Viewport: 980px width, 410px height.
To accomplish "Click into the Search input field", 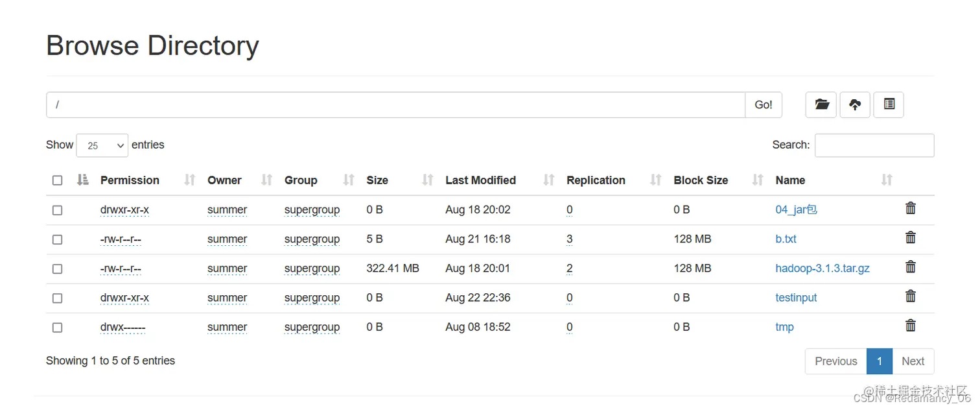I will pyautogui.click(x=874, y=145).
